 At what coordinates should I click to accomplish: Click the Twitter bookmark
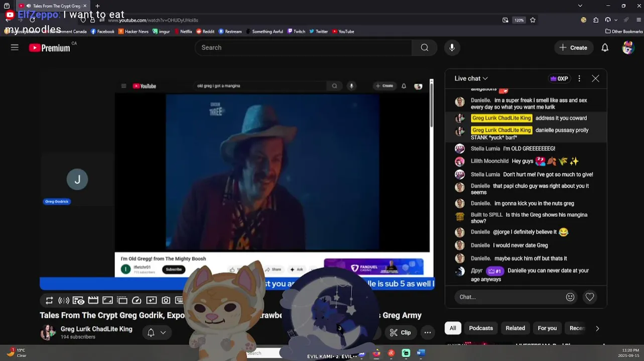point(319,32)
